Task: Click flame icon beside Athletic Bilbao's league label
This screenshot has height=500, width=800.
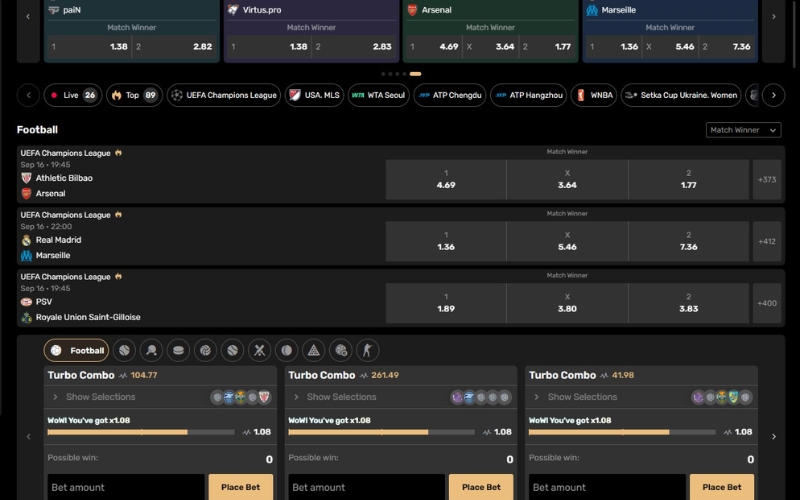Action: point(118,153)
